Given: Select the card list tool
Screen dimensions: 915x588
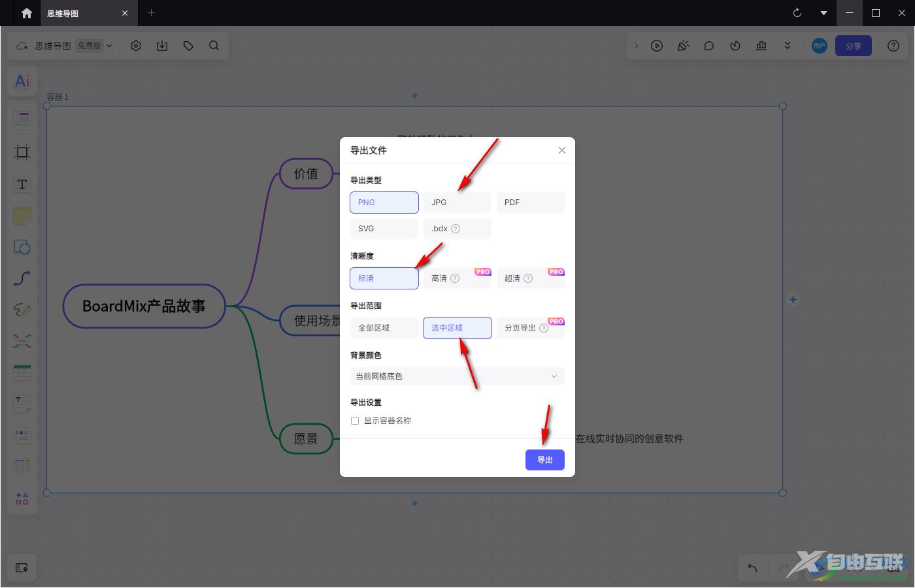Looking at the screenshot, I should [x=22, y=435].
